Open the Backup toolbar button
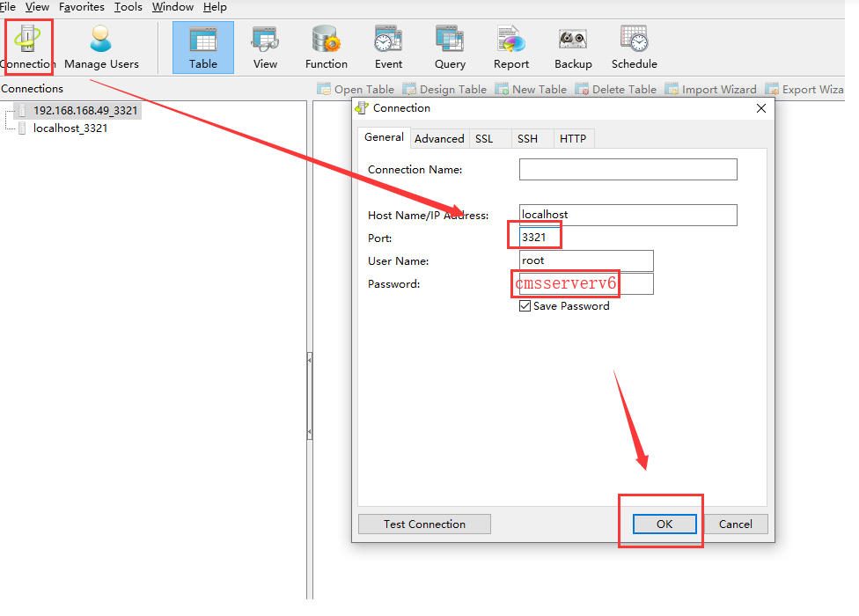The height and width of the screenshot is (616, 859). click(573, 48)
